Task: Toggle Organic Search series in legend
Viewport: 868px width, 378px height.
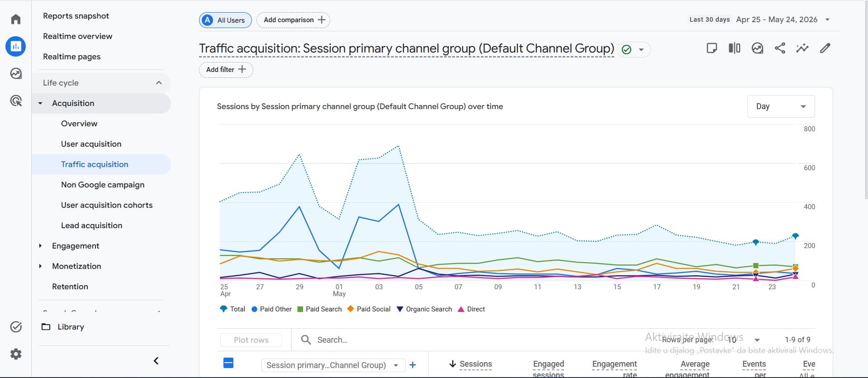Action: [424, 309]
